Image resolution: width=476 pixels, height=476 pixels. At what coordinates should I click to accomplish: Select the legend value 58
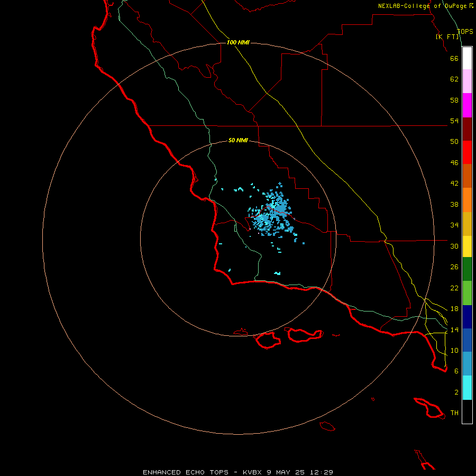coord(454,100)
